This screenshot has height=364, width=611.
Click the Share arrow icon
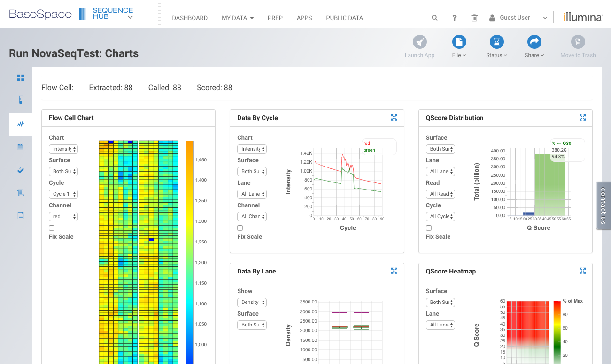coord(534,42)
